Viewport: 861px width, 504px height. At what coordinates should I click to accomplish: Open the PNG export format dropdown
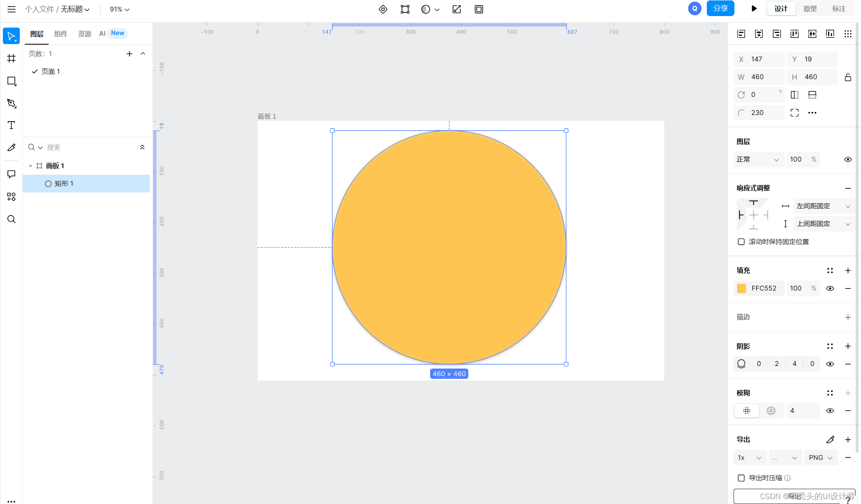821,457
